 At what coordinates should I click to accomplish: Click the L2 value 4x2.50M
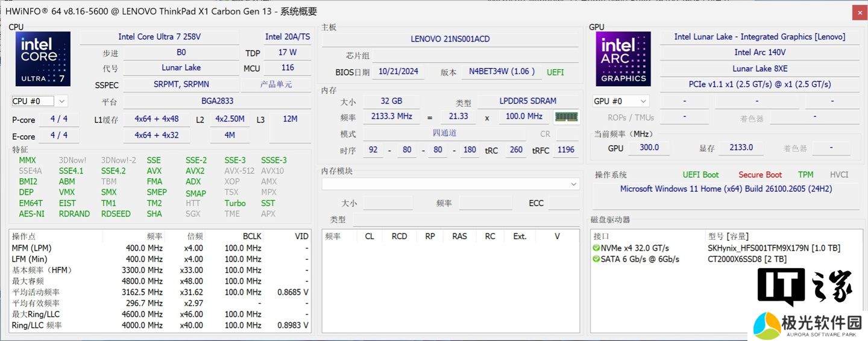[x=230, y=119]
